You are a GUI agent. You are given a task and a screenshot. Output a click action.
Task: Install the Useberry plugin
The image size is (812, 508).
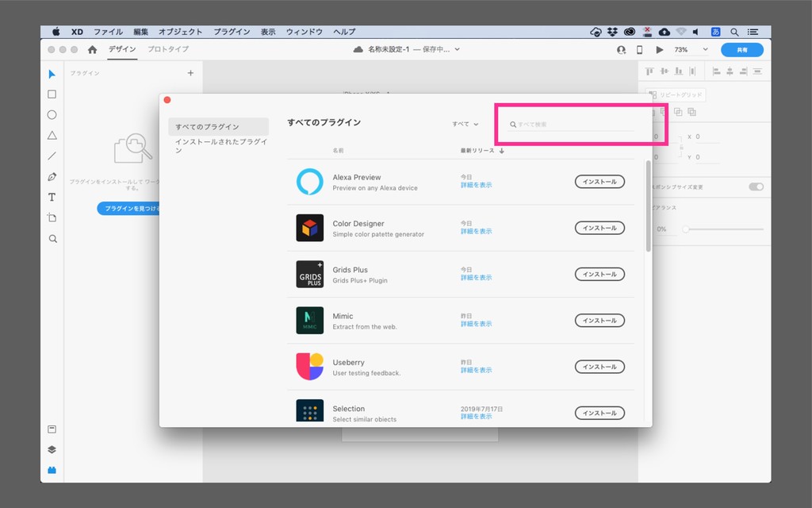coord(599,367)
